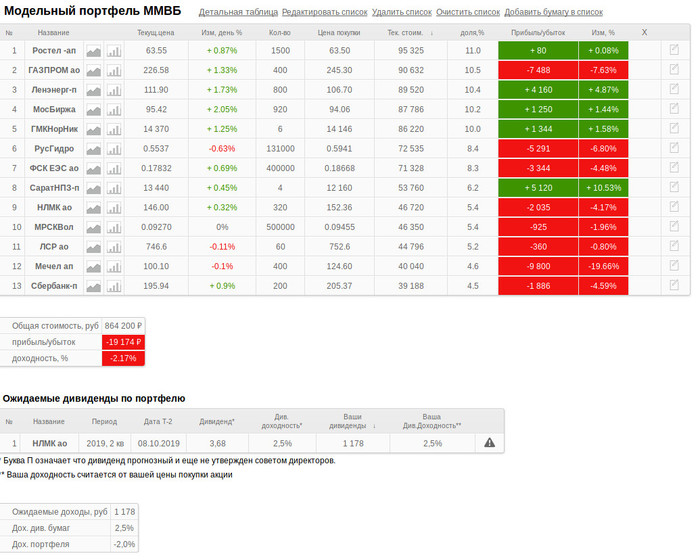Click the ГМКНорНик stock name

54,129
